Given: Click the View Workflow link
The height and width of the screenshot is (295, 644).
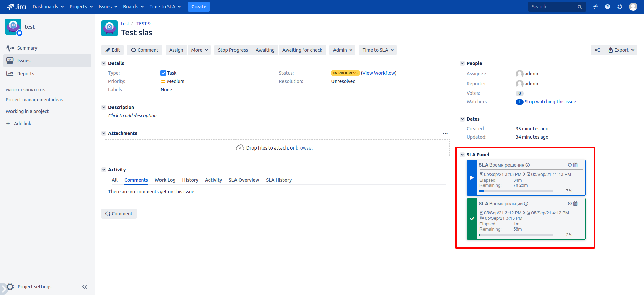Looking at the screenshot, I should click(x=378, y=73).
